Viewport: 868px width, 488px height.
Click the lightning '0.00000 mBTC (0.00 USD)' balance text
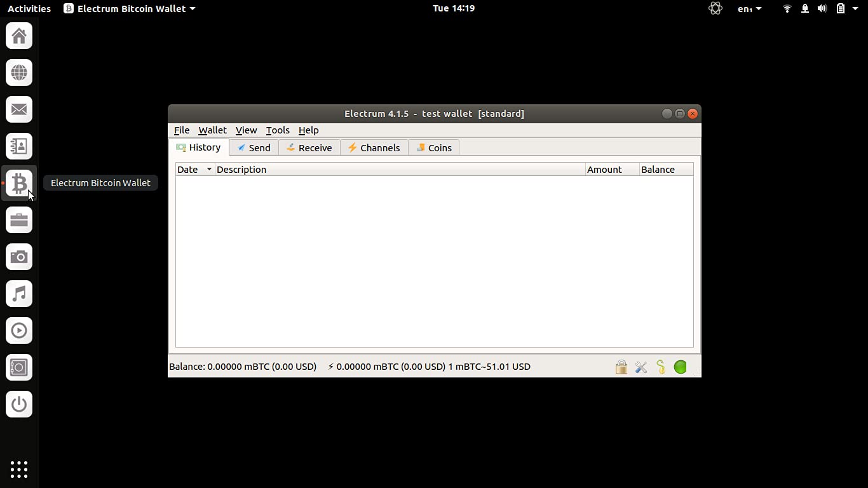pos(387,367)
